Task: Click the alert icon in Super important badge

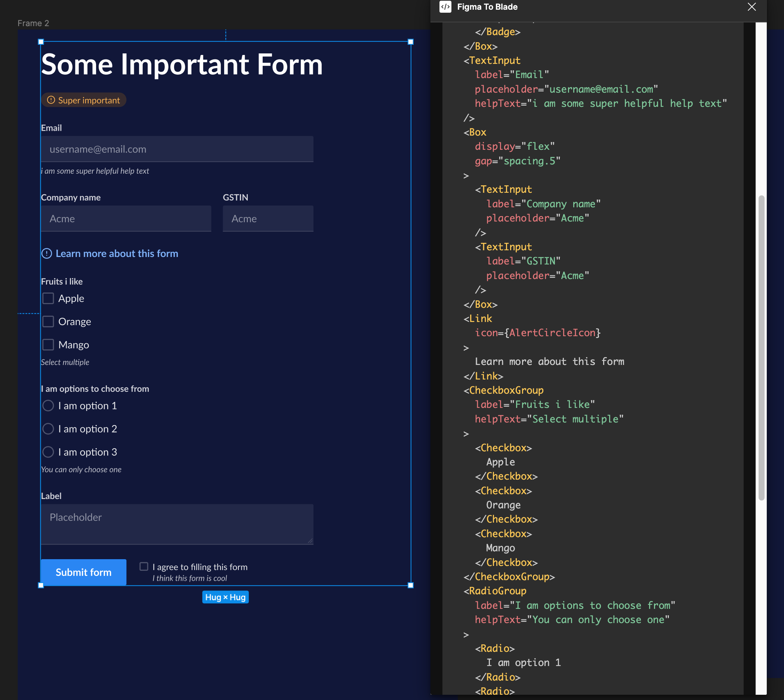Action: (51, 100)
